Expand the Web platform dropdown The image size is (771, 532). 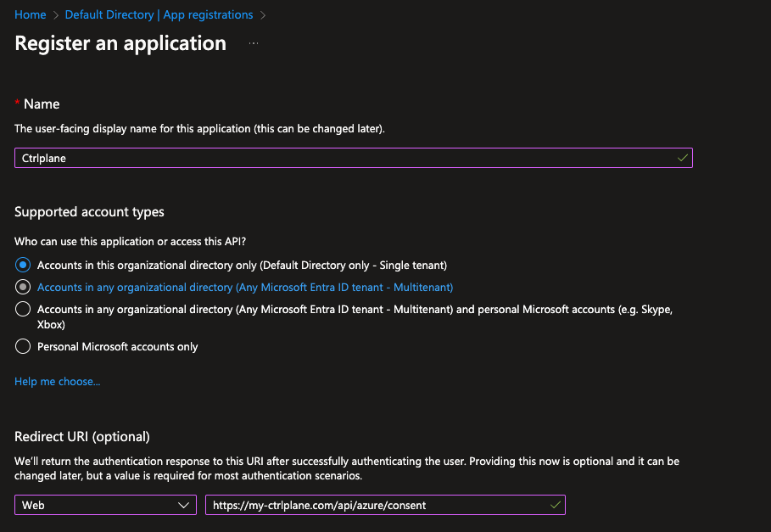(105, 505)
